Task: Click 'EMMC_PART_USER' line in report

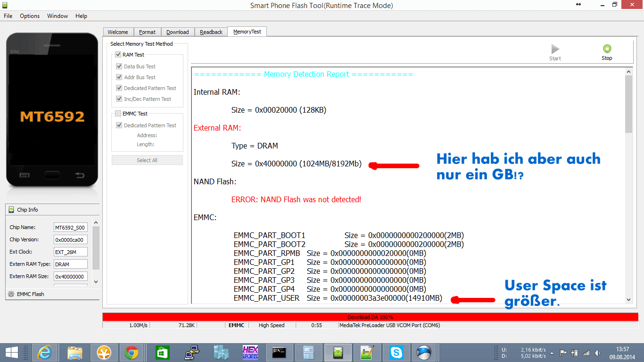Action: tap(338, 298)
